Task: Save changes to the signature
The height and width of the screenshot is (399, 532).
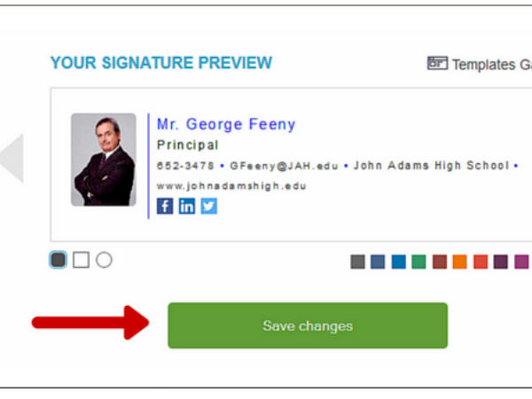Action: click(308, 325)
